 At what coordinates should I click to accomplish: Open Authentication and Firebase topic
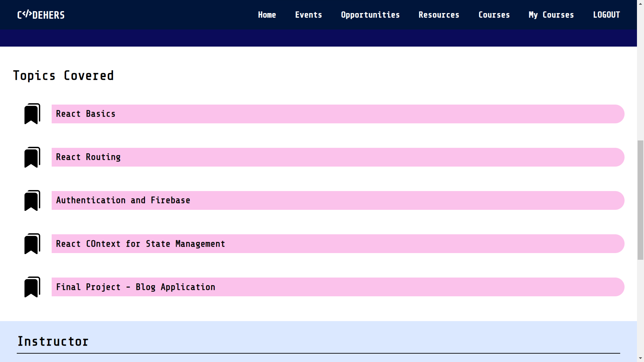(337, 200)
